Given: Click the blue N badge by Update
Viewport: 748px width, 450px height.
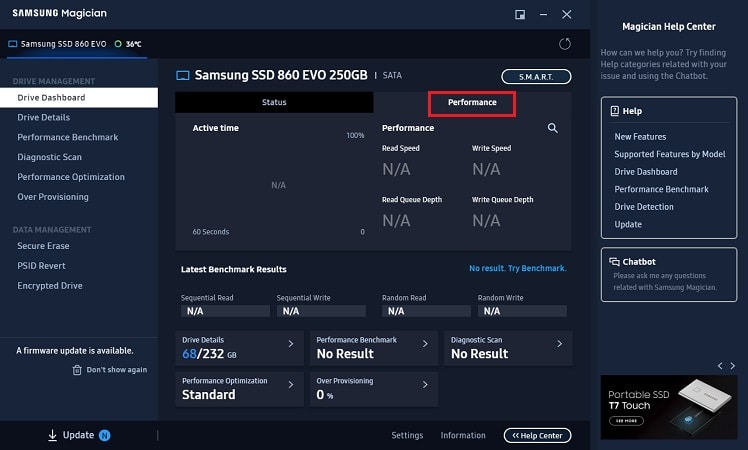Looking at the screenshot, I should coord(104,435).
